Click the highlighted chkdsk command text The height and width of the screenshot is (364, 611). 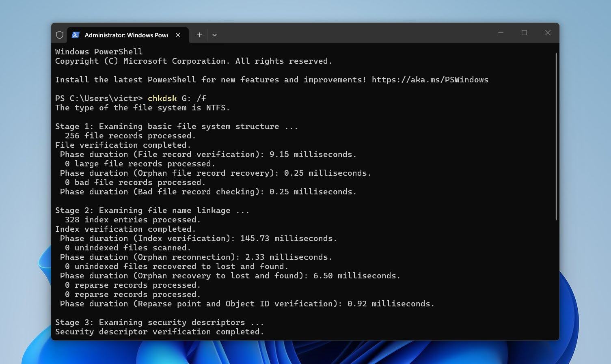162,98
